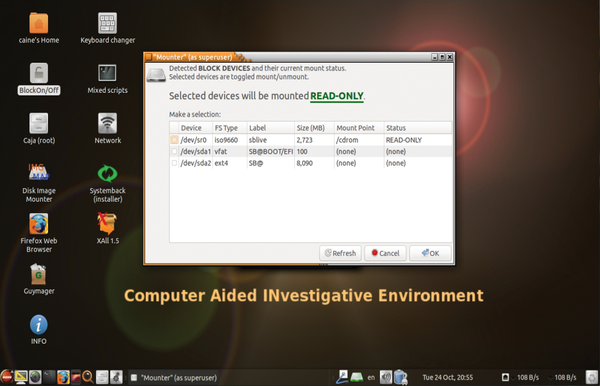The height and width of the screenshot is (386, 600).
Task: Launch Firefox from the taskbar
Action: (x=63, y=377)
